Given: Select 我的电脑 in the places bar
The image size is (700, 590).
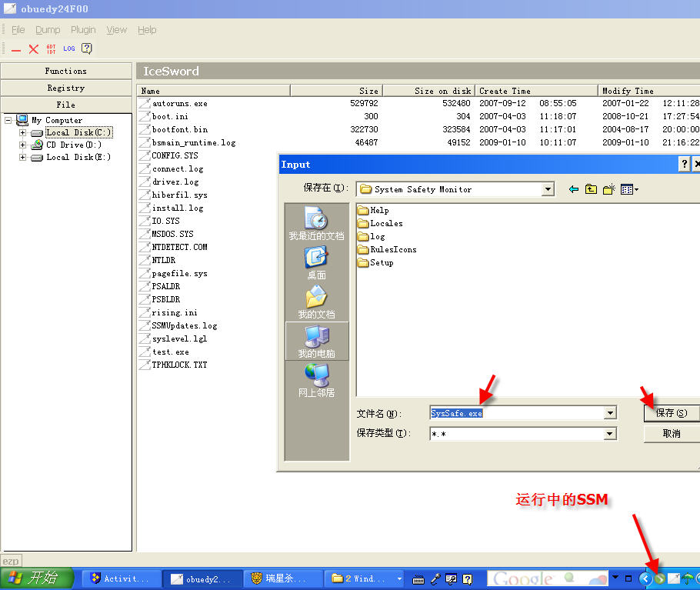Looking at the screenshot, I should tap(316, 341).
